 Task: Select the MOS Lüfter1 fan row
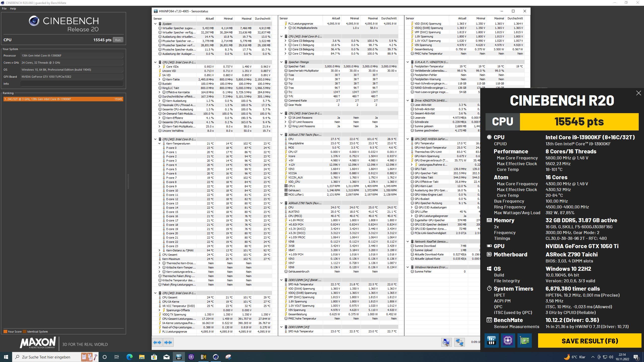(x=338, y=195)
